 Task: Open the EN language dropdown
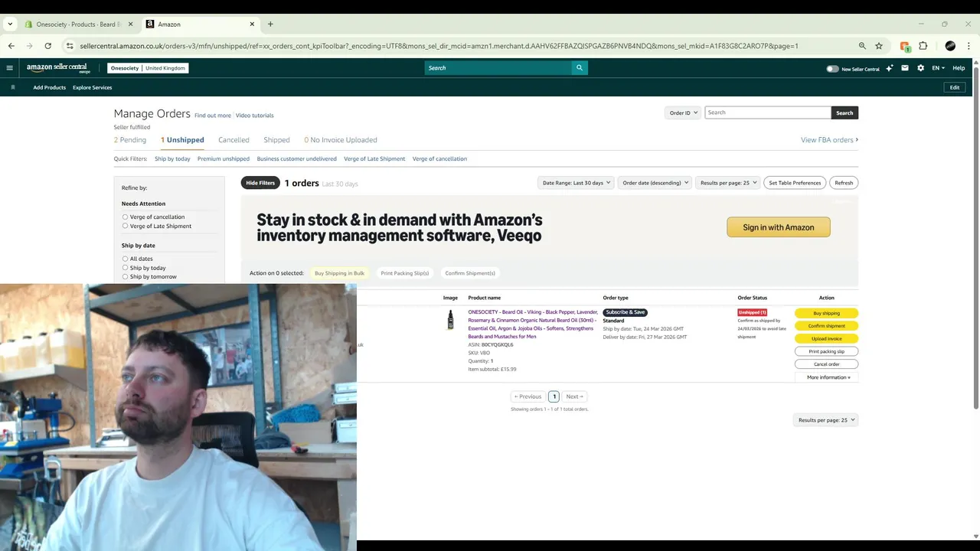coord(938,68)
